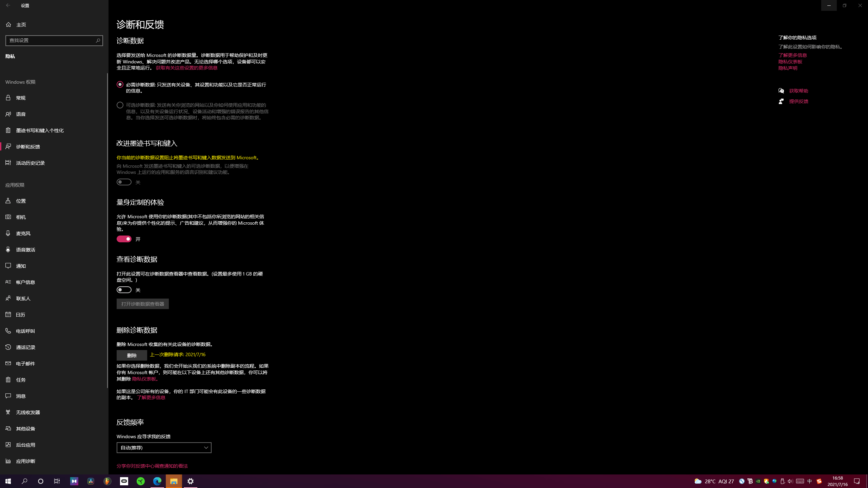
Task: Open the microphone privacy settings icon
Action: point(8,233)
